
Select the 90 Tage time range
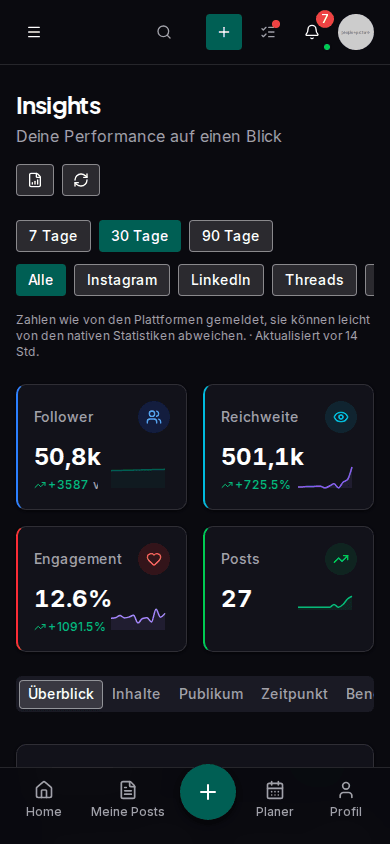tap(231, 236)
